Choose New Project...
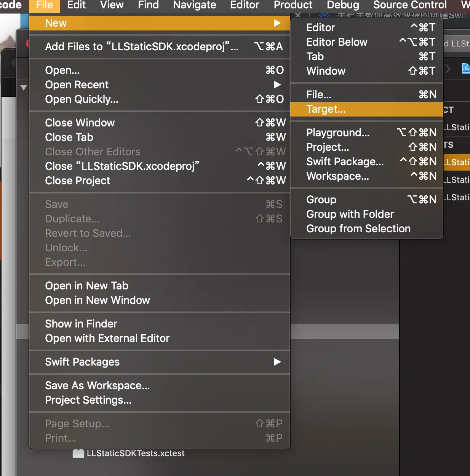This screenshot has height=476, width=470. click(x=367, y=147)
